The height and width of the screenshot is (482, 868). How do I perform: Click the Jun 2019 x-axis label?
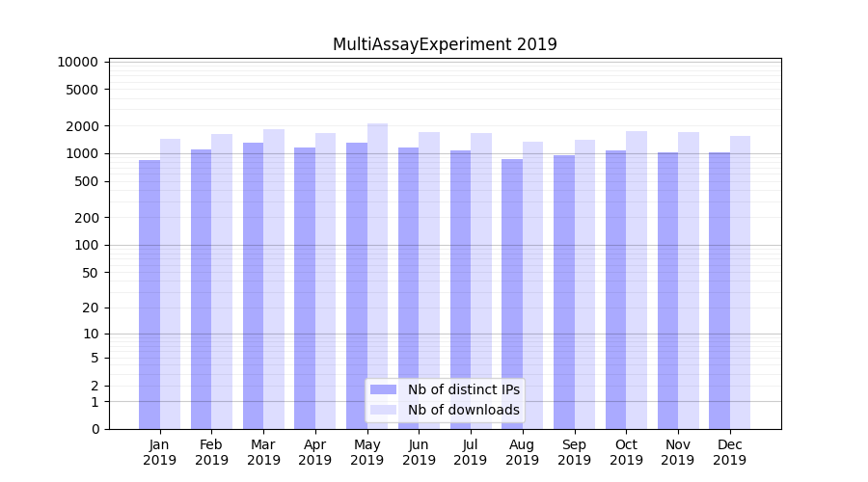point(419,452)
